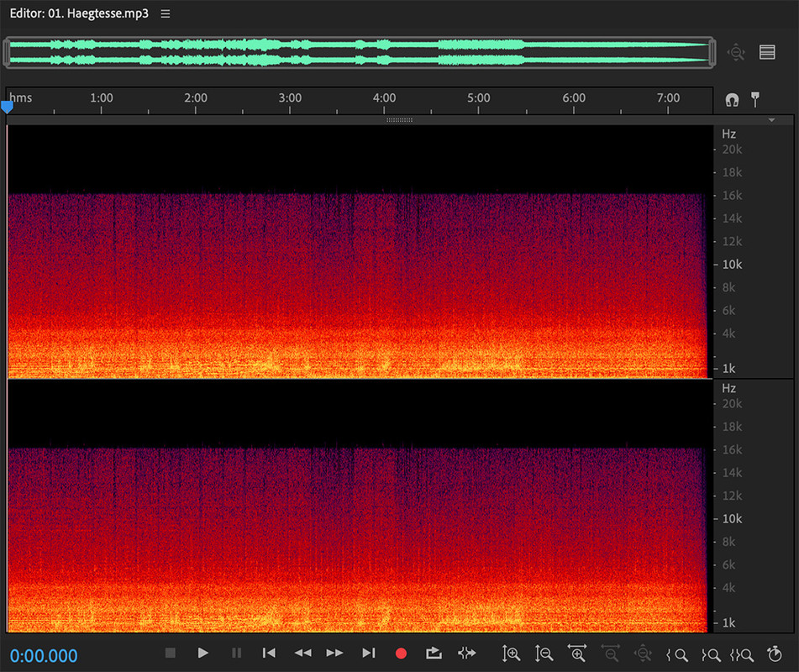Click the 10k label on the top channel's Hz scale
This screenshot has width=799, height=672.
click(x=732, y=265)
